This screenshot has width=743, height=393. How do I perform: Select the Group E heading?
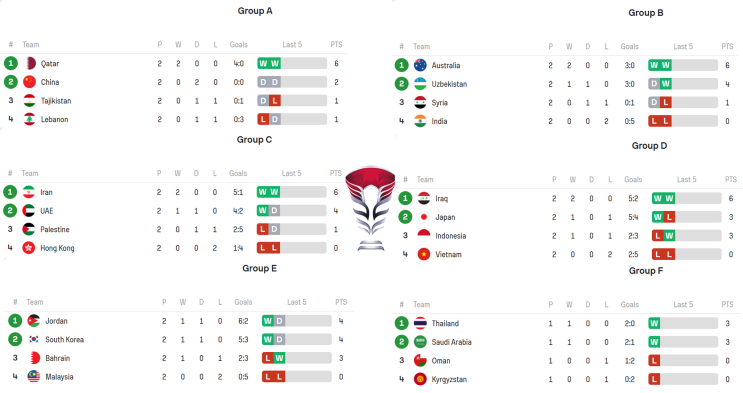(x=260, y=268)
